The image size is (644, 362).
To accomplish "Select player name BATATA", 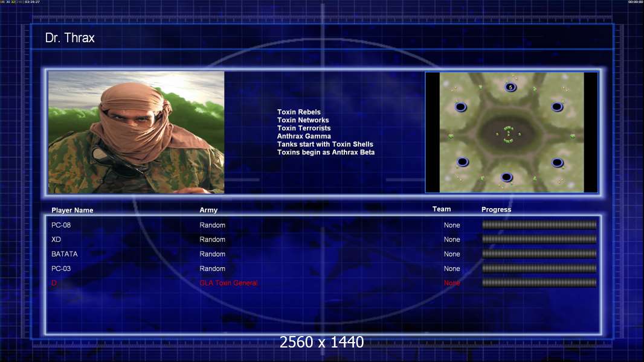I will pyautogui.click(x=65, y=254).
